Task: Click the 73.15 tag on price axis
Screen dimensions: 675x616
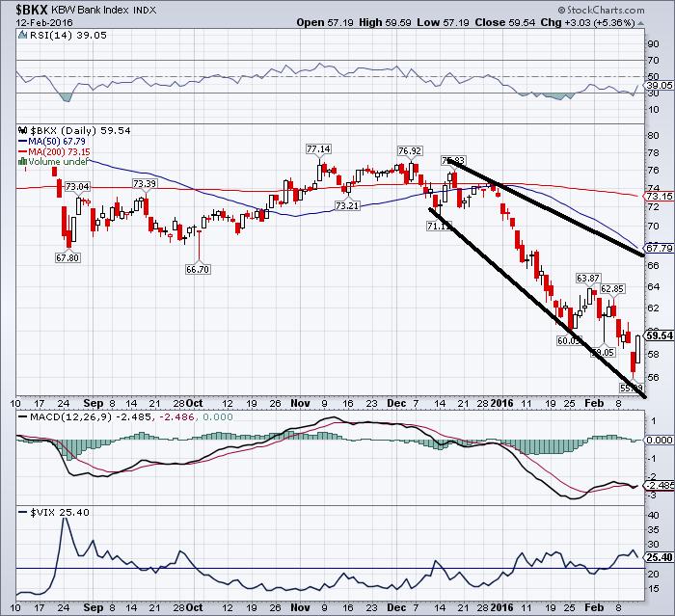Action: pyautogui.click(x=660, y=197)
